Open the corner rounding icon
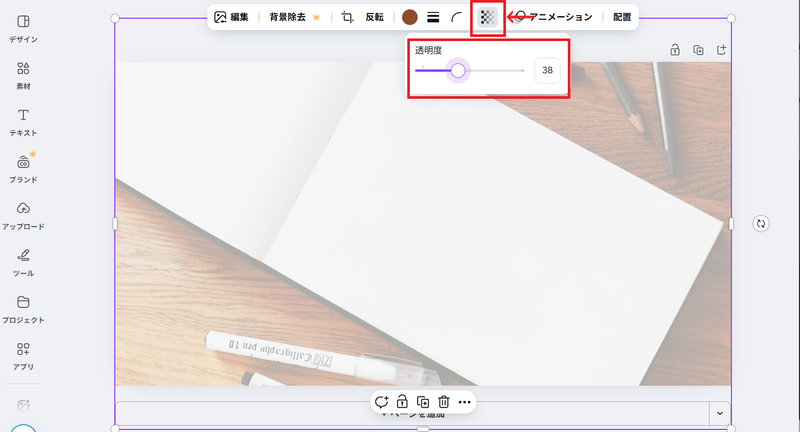Screen dimensions: 800x432 tap(457, 17)
